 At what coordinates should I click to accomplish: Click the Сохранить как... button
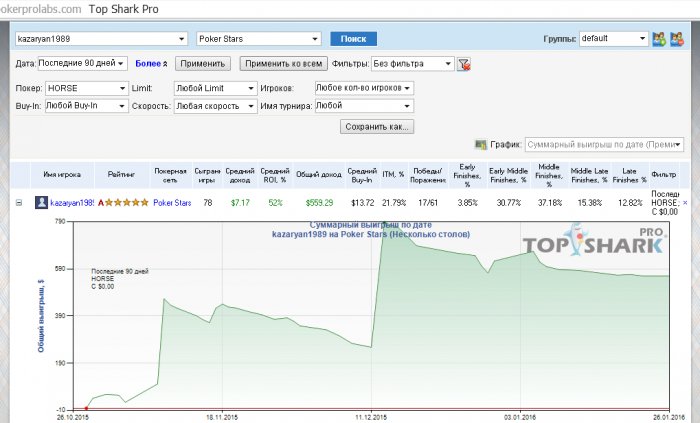coord(377,127)
